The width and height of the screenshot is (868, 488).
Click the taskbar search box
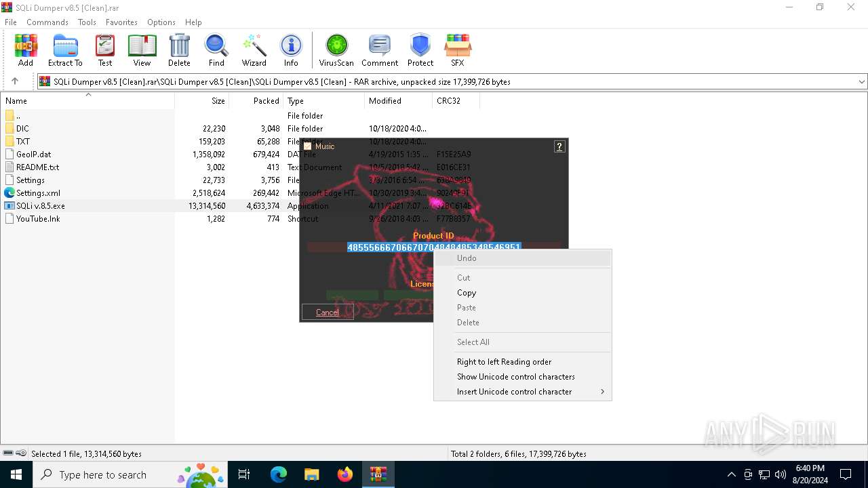pos(129,474)
